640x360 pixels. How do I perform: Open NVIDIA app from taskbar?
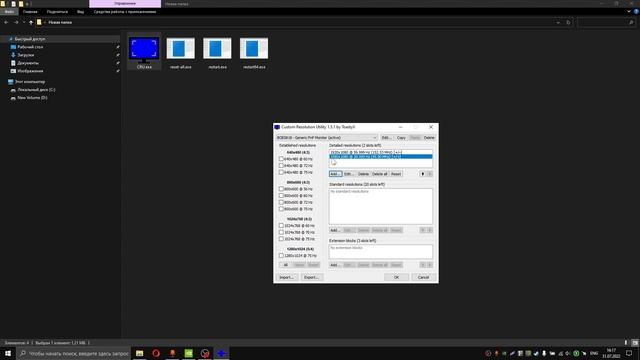(x=189, y=353)
